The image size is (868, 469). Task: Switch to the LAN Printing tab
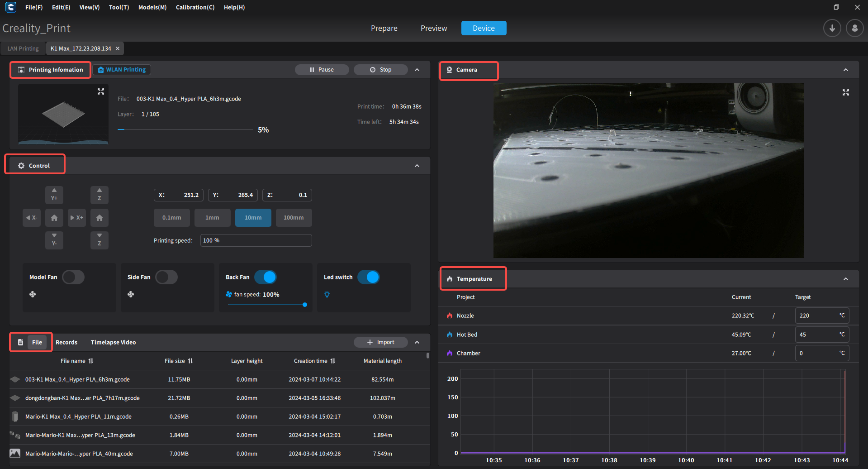[x=23, y=48]
